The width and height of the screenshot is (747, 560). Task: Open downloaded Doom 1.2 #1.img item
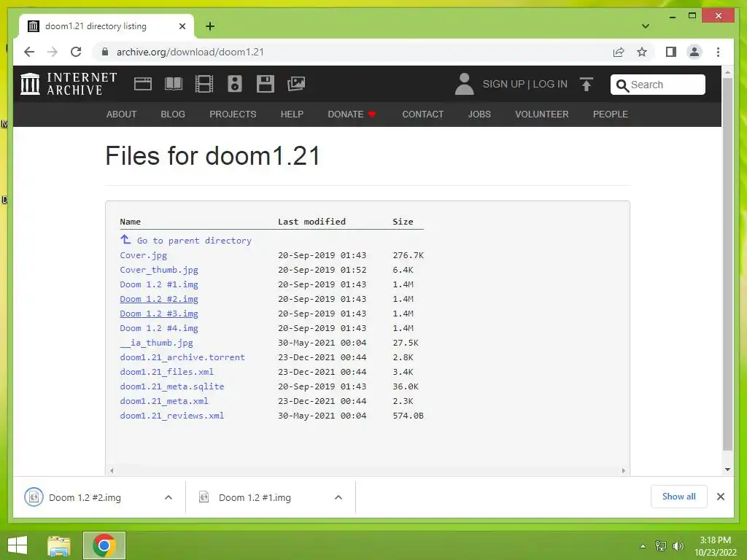255,497
